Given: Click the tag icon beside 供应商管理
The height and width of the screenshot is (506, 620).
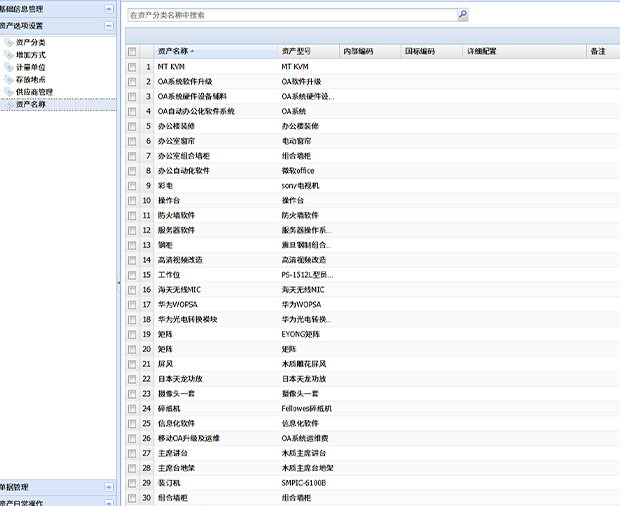Looking at the screenshot, I should 9,92.
